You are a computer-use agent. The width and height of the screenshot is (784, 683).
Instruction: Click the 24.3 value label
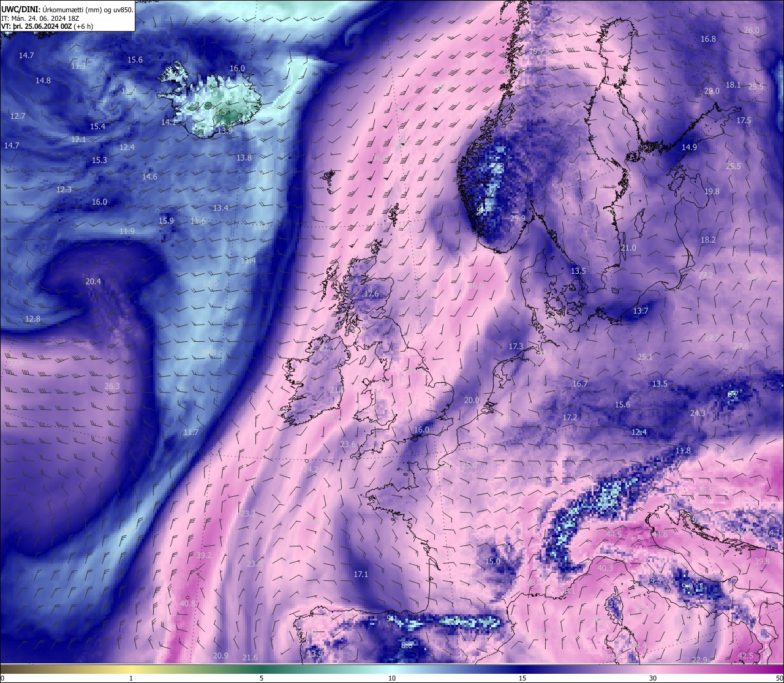(698, 413)
